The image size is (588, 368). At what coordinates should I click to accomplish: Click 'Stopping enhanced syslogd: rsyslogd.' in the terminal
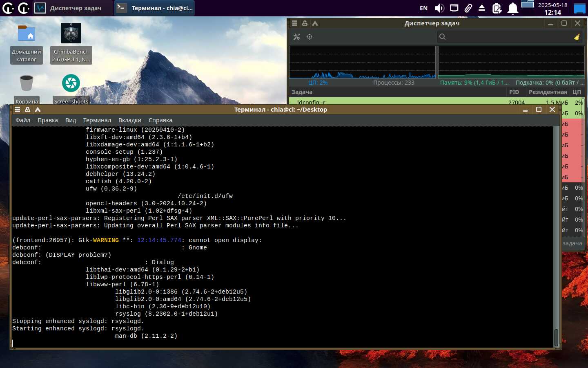pyautogui.click(x=78, y=321)
